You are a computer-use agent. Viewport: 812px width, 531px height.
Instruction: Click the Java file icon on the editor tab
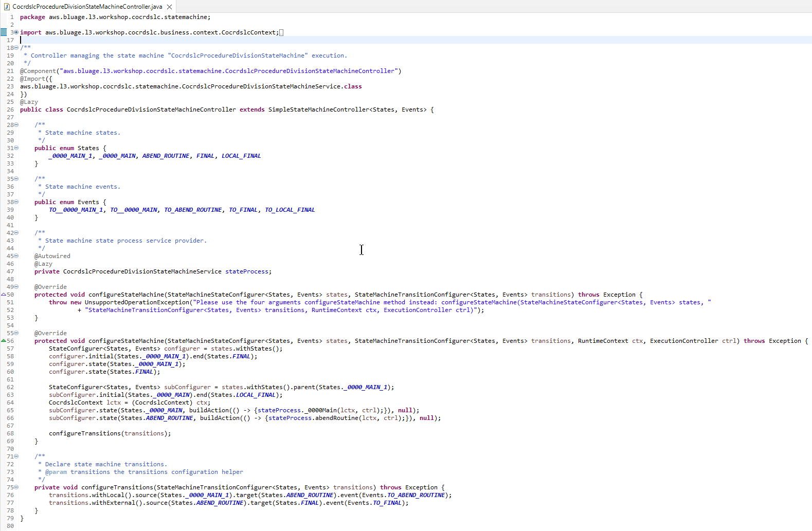click(x=7, y=7)
